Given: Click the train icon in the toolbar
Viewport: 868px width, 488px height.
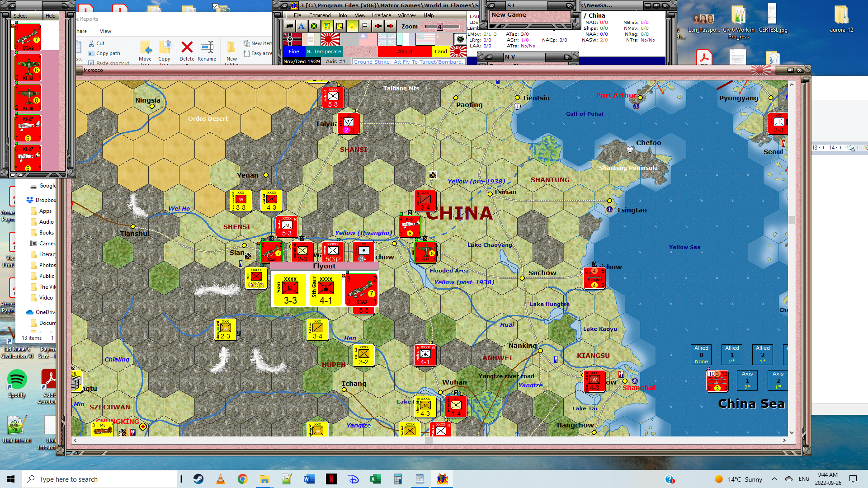Looking at the screenshot, I should [x=289, y=26].
